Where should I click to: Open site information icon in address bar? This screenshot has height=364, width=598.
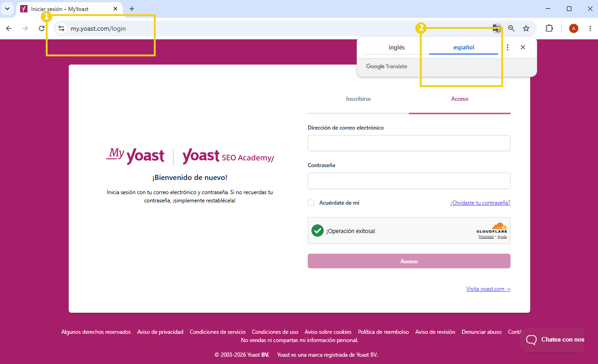pyautogui.click(x=61, y=28)
